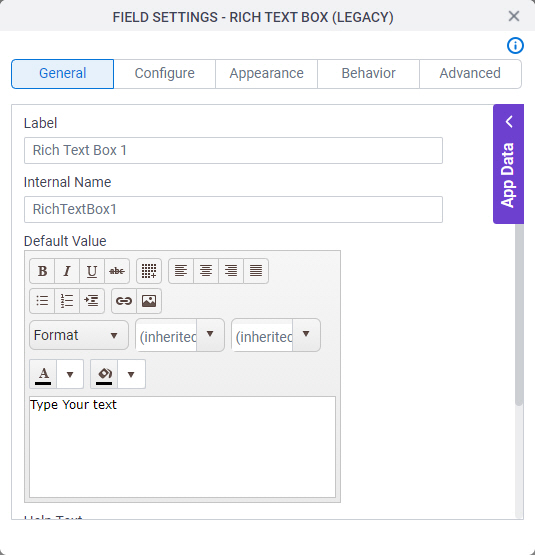Screen dimensions: 535x555
Task: Expand the background fill color arrow
Action: click(x=131, y=374)
